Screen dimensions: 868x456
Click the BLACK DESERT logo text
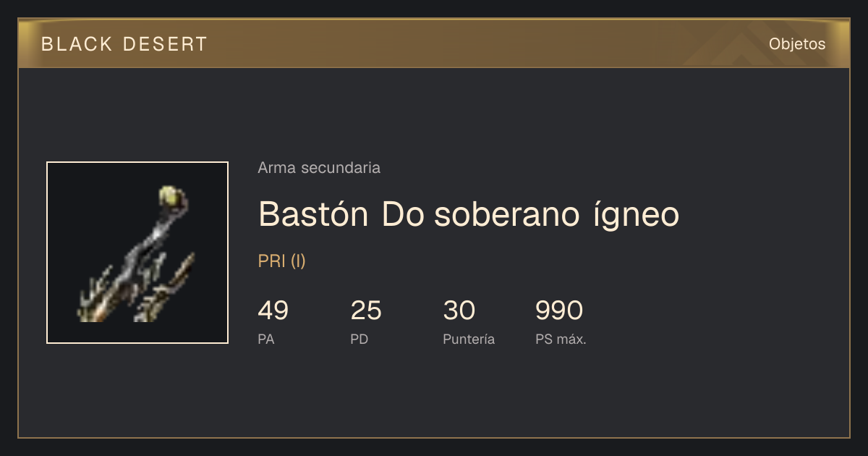(x=124, y=44)
